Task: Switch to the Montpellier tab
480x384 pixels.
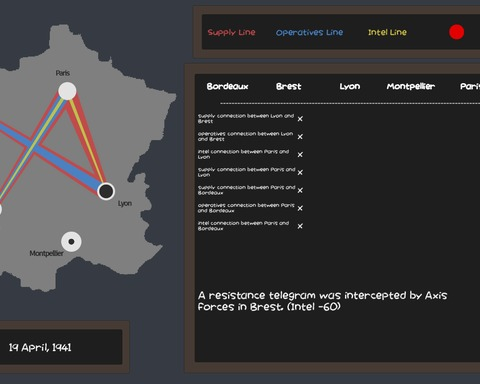Action: tap(411, 87)
